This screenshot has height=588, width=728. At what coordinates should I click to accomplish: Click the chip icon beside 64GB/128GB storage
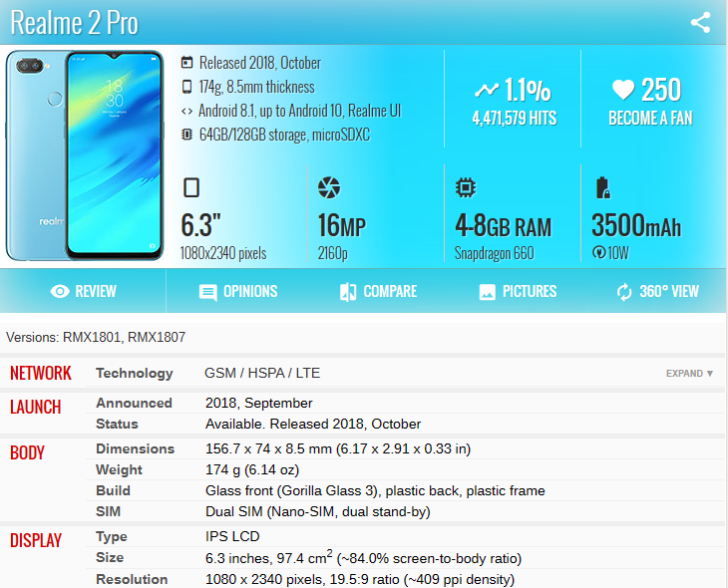186,135
